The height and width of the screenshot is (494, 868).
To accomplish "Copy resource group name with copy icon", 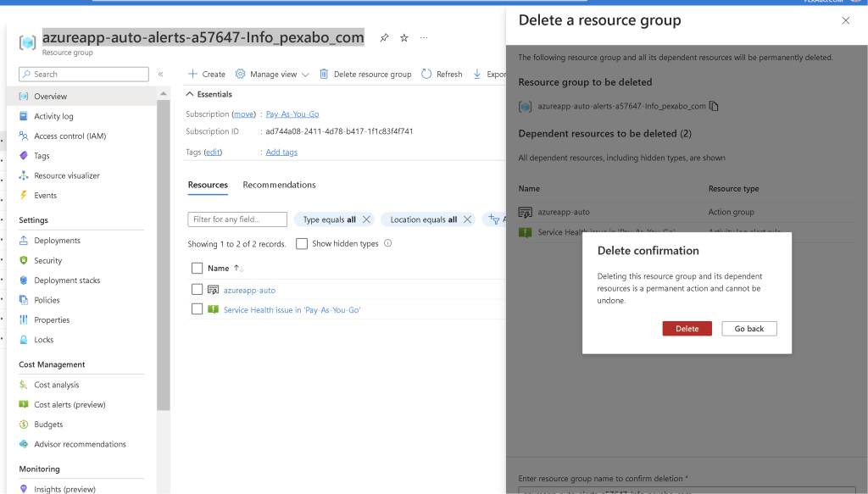I will click(x=714, y=106).
